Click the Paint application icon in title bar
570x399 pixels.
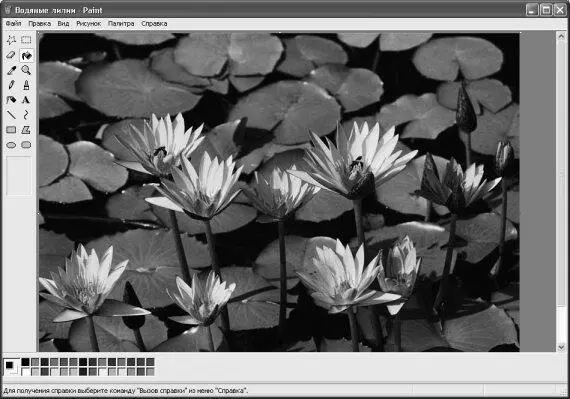[x=8, y=10]
